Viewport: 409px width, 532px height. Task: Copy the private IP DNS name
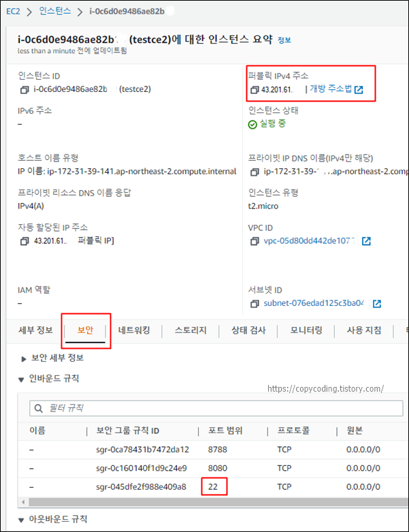[255, 172]
